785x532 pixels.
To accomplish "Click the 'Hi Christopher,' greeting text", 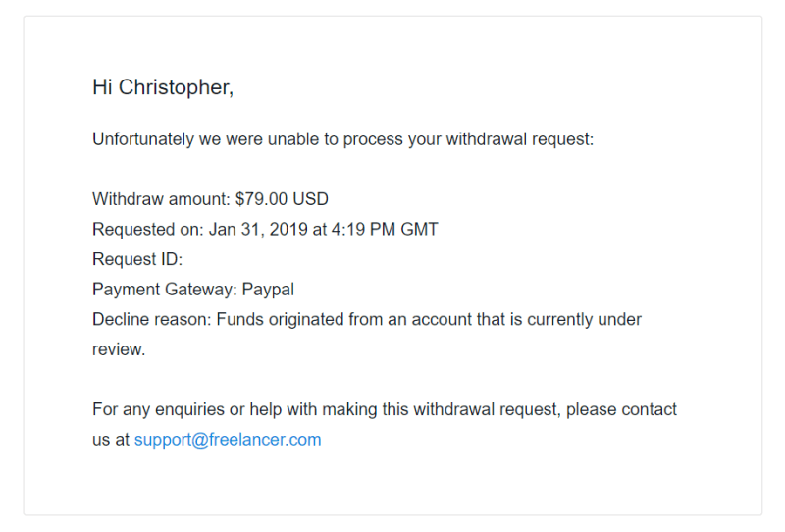I will (163, 87).
